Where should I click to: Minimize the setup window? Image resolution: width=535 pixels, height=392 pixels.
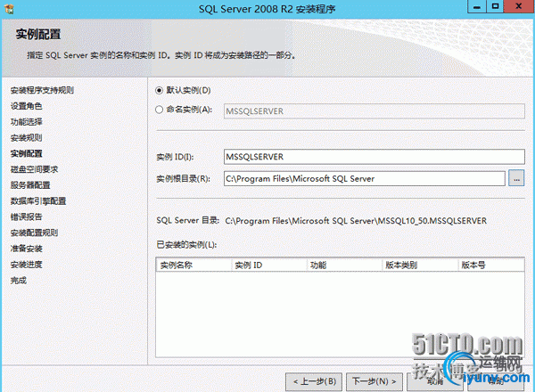point(477,6)
